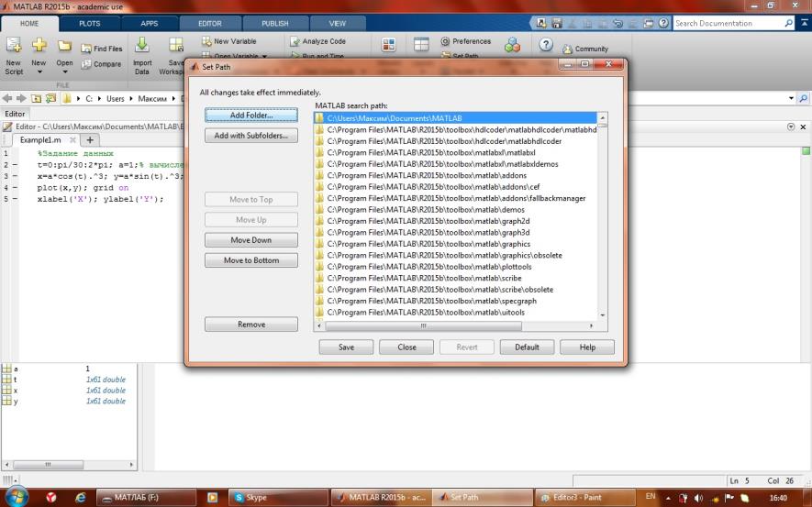Click Help button in Set Path
812x507 pixels.
click(x=587, y=347)
